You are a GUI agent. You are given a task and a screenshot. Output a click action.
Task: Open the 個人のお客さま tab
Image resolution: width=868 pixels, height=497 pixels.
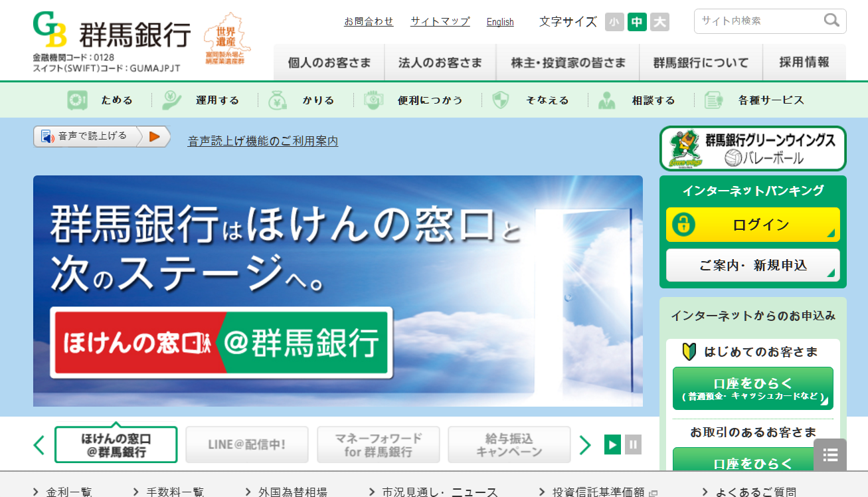click(x=329, y=62)
